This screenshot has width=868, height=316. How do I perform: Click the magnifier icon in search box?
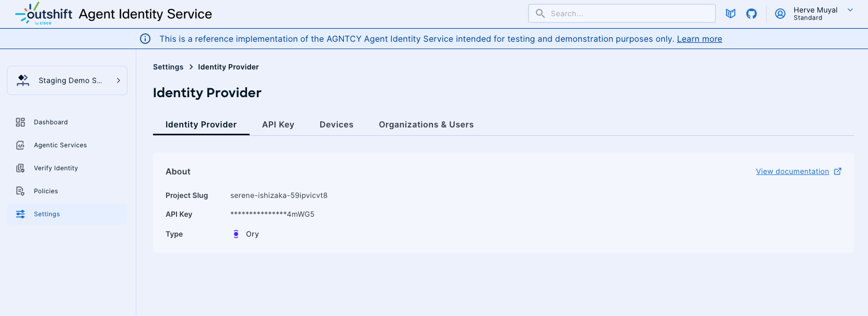tap(541, 14)
